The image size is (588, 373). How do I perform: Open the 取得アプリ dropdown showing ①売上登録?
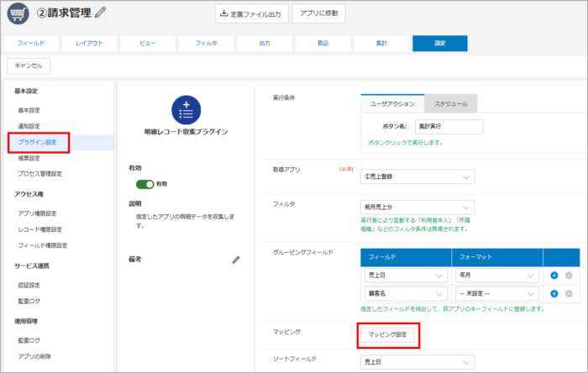[x=417, y=176]
